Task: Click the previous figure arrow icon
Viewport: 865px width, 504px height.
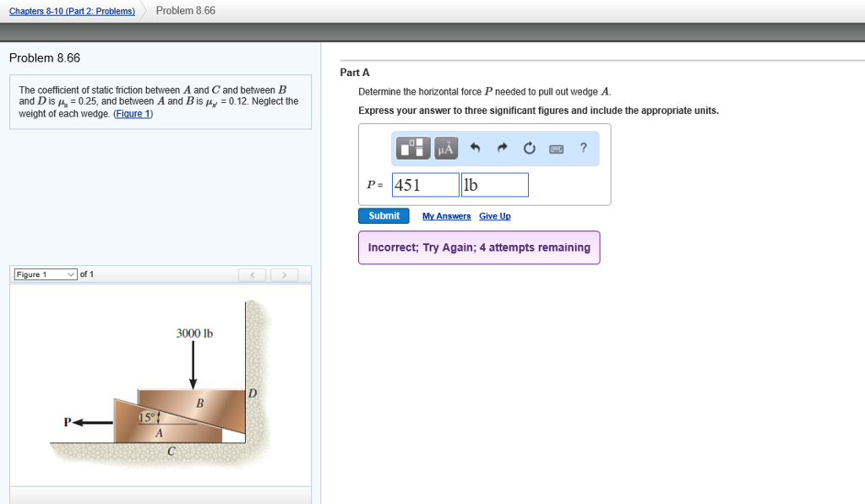Action: coord(253,274)
